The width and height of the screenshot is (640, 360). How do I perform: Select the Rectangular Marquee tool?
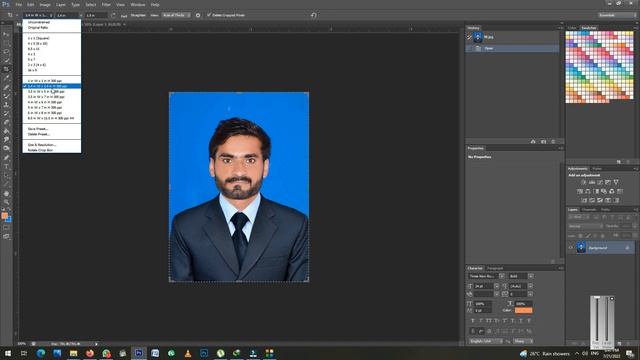click(6, 43)
